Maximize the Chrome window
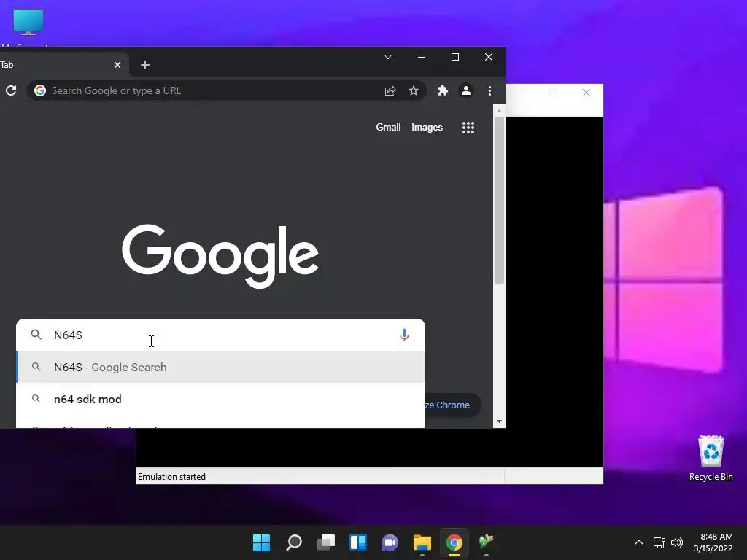Image resolution: width=747 pixels, height=560 pixels. [455, 57]
